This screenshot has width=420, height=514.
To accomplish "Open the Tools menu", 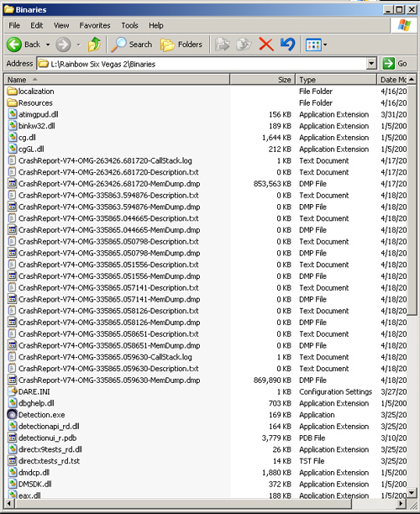I will pyautogui.click(x=129, y=25).
